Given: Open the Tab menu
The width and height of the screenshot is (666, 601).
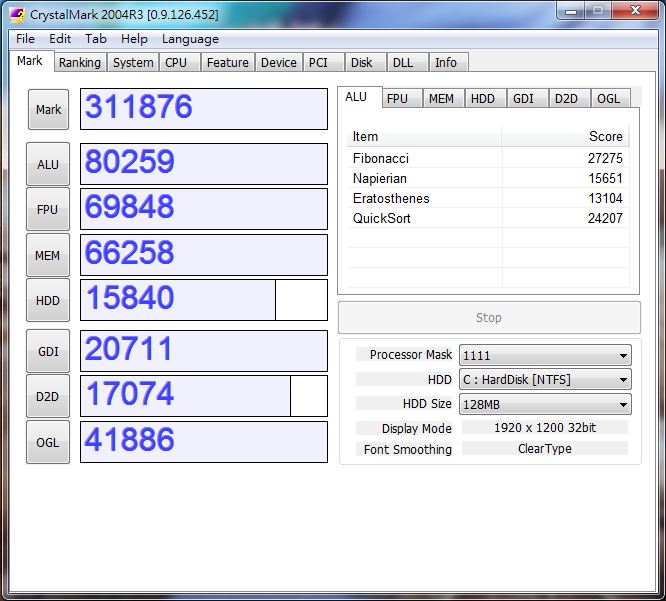Looking at the screenshot, I should 96,39.
